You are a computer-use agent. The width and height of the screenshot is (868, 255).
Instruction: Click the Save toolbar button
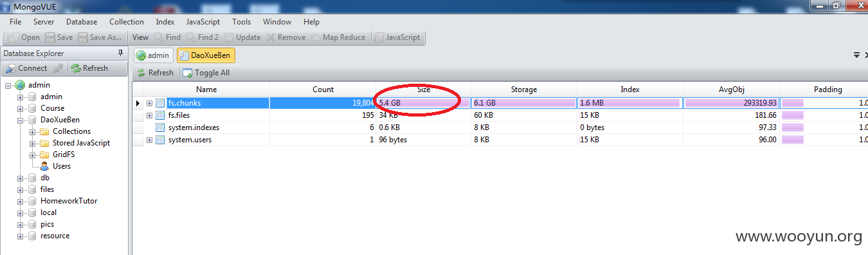59,37
